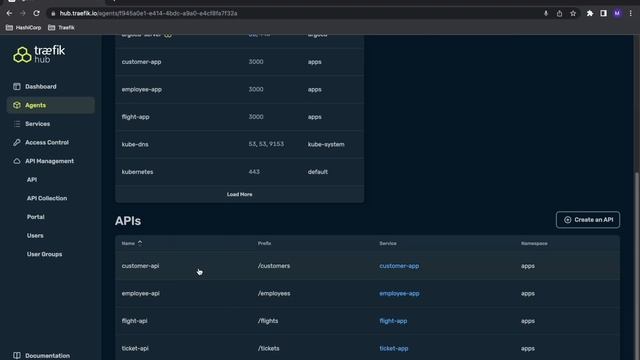Select the customer-api row name
640x360 pixels.
pos(140,266)
